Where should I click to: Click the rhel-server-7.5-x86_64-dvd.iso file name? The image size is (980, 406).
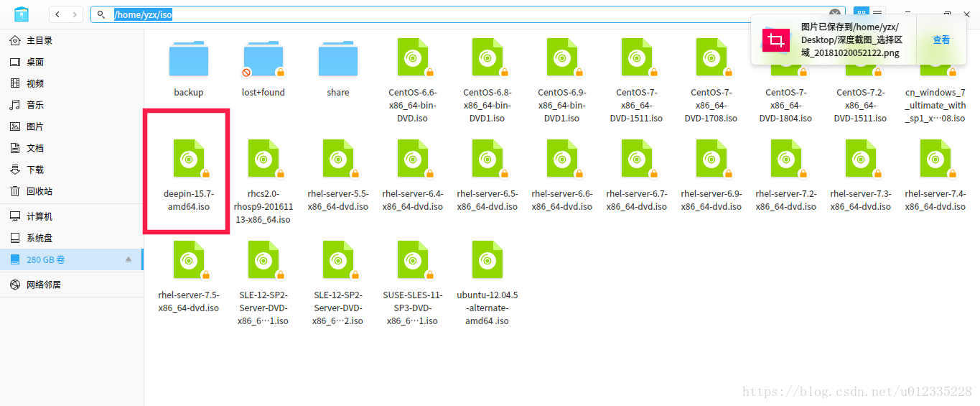(x=189, y=301)
